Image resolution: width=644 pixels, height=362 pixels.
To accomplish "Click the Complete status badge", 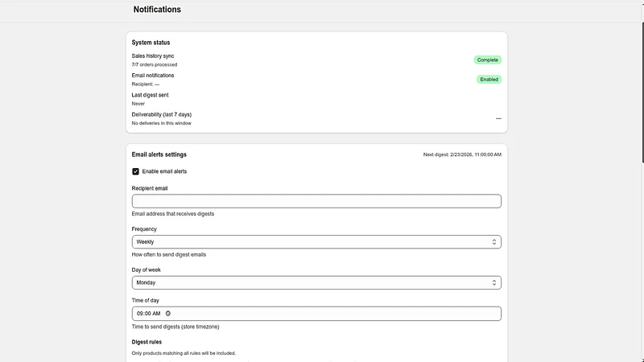I will click(x=488, y=60).
